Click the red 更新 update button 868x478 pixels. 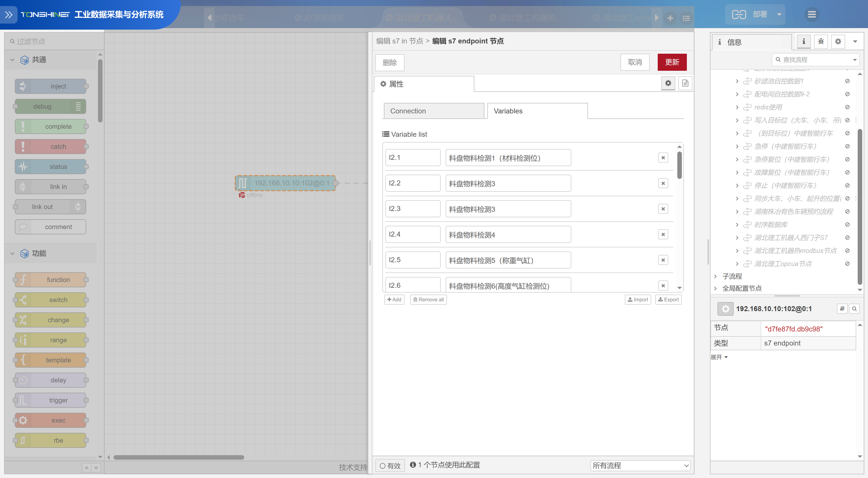pos(672,62)
